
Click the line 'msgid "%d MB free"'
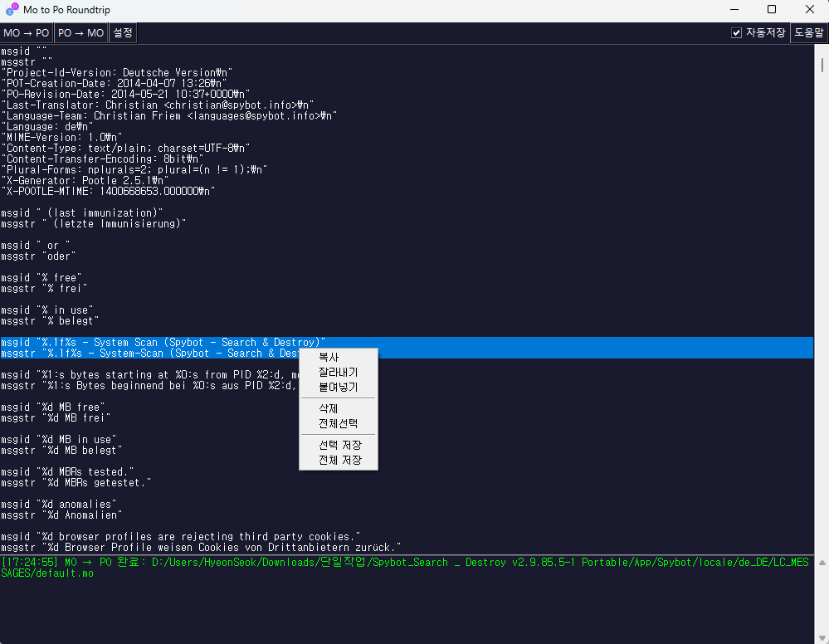point(53,407)
